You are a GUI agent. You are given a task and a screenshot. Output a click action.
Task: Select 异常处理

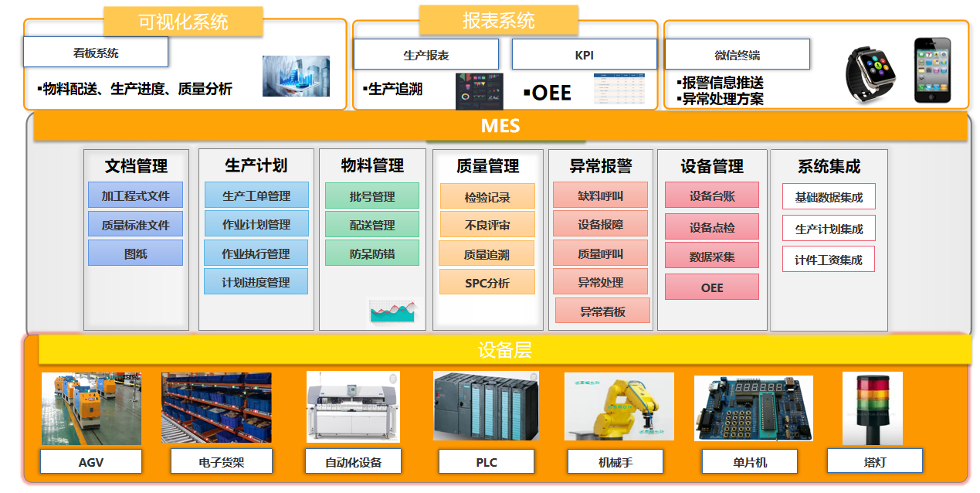[x=600, y=281]
